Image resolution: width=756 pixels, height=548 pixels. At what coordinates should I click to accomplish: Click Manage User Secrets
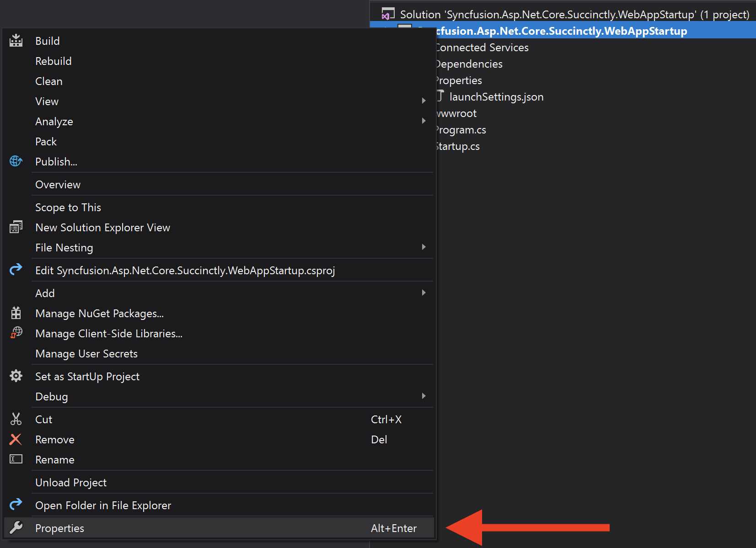[86, 353]
